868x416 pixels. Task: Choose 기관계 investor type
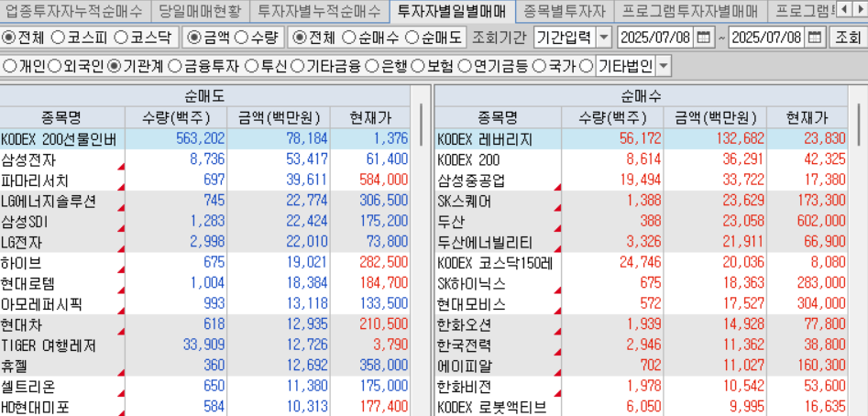(x=114, y=66)
